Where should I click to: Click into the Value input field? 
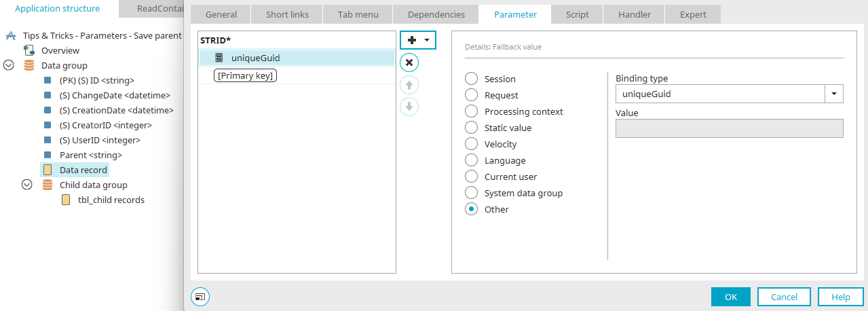(729, 128)
